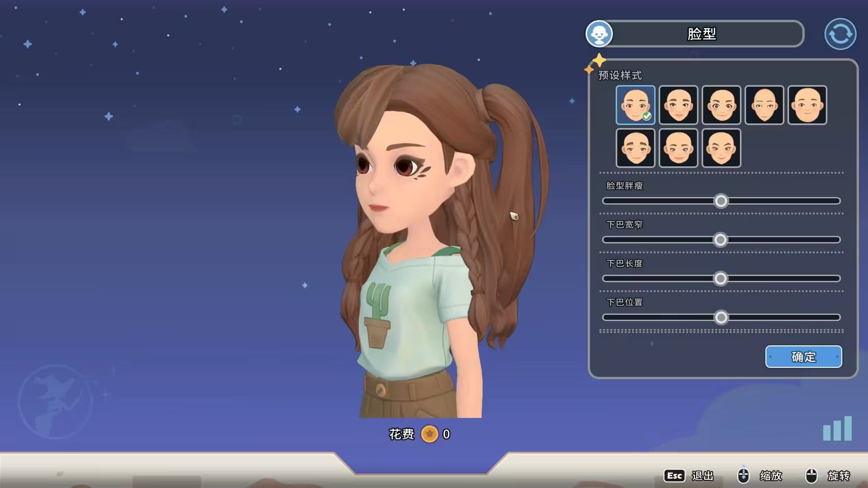Image resolution: width=868 pixels, height=488 pixels.
Task: Choose the third preset face in the bottom row
Action: pyautogui.click(x=721, y=148)
